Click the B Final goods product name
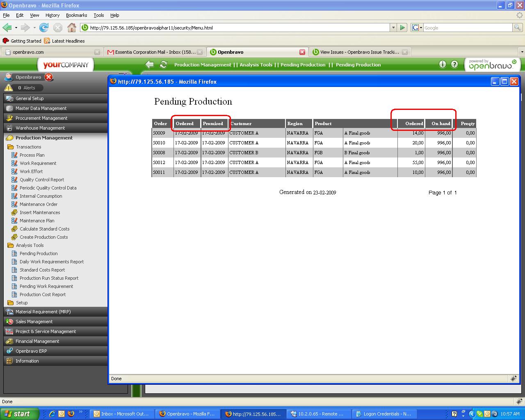This screenshot has height=420, width=525. click(x=357, y=153)
